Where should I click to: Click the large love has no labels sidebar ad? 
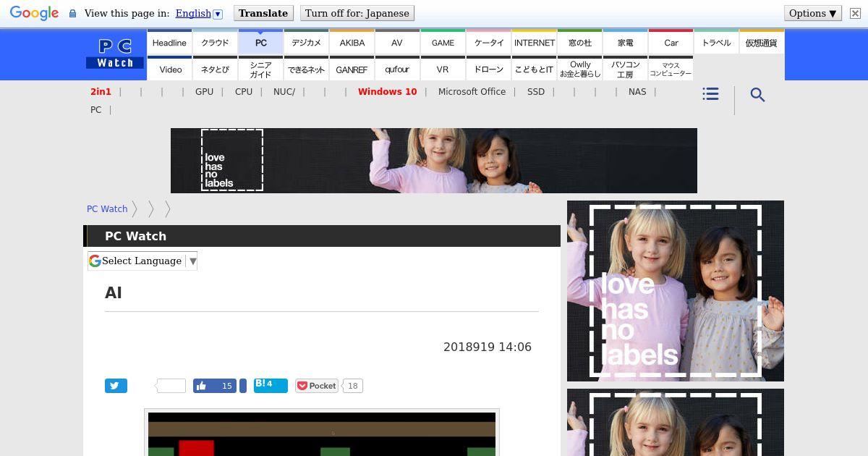tap(676, 291)
